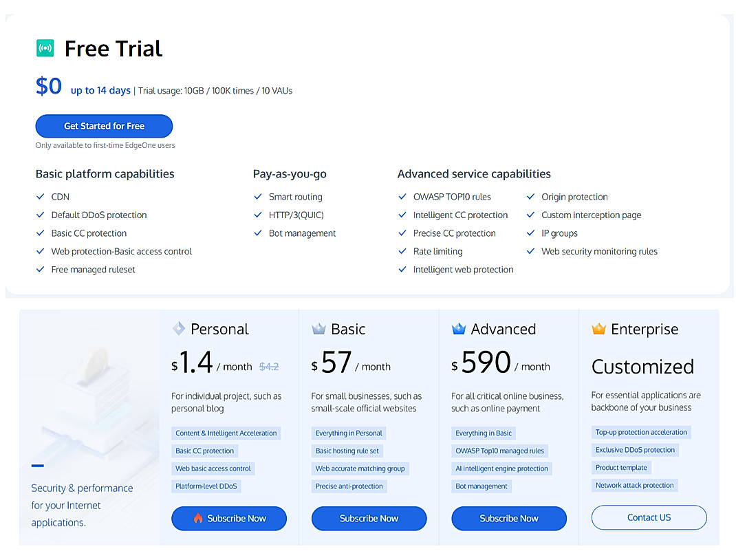736x560 pixels.
Task: Click the checkmark beside Origin protection
Action: tap(530, 197)
